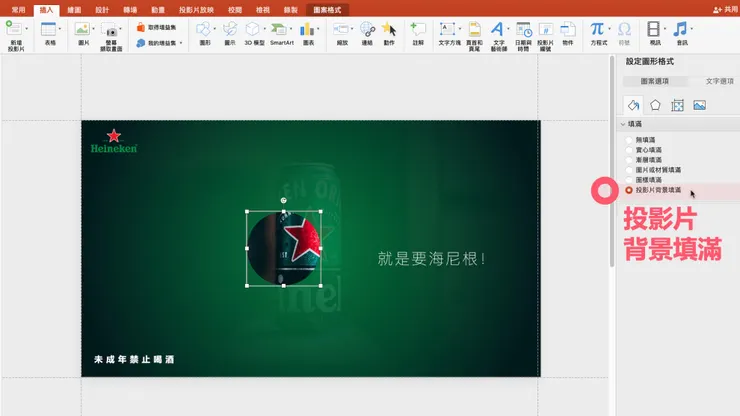Insert a new slide (新增投影片)
The image size is (740, 416).
15,36
